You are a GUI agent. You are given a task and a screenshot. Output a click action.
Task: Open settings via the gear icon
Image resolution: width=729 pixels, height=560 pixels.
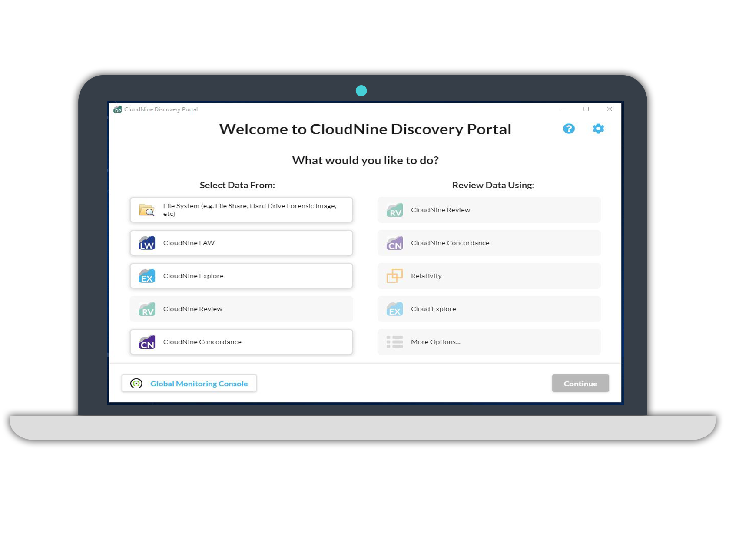coord(598,129)
